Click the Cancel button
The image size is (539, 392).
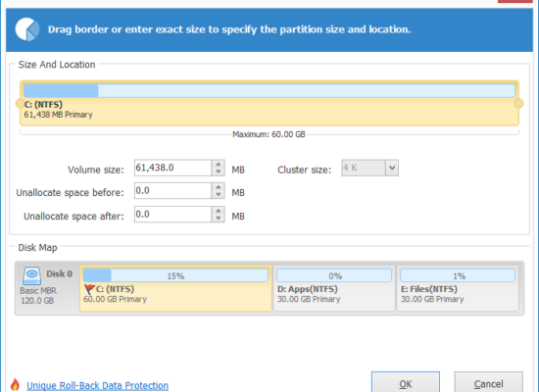point(488,383)
